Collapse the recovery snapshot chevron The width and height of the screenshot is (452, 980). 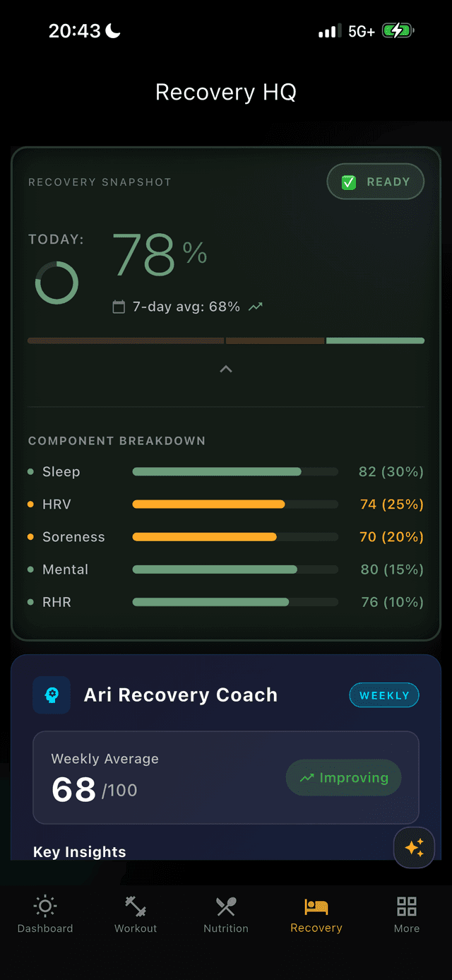[x=225, y=368]
